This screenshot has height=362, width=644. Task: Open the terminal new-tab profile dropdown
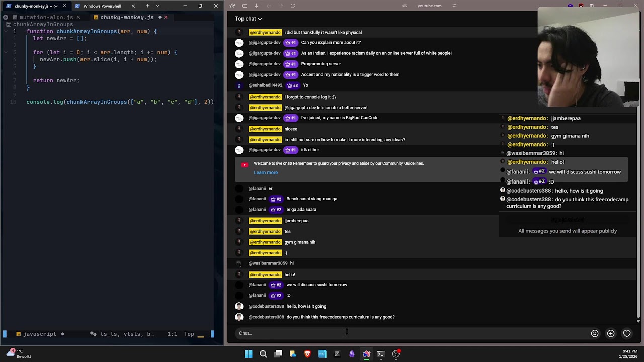157,6
